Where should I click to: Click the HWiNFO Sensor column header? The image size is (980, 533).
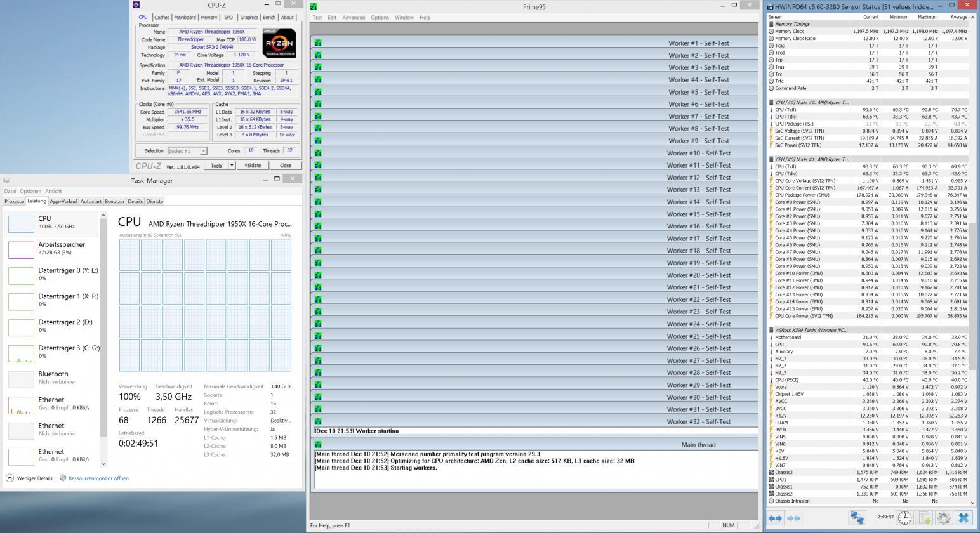775,17
